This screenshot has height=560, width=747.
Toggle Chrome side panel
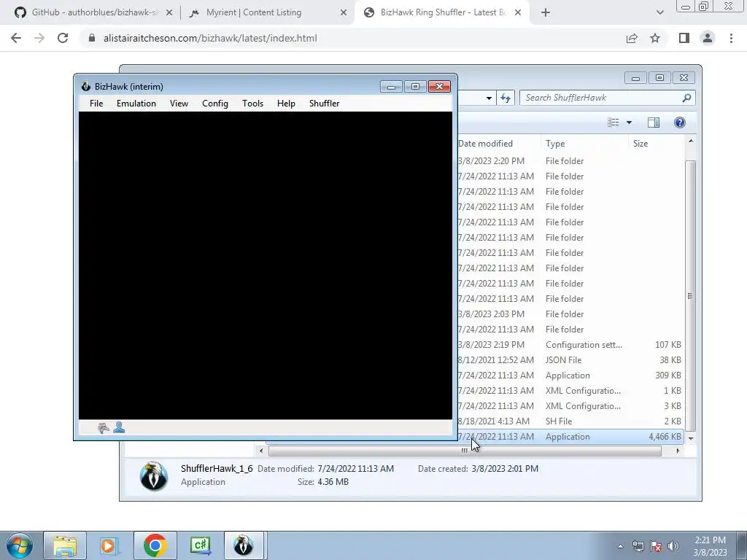(x=684, y=38)
